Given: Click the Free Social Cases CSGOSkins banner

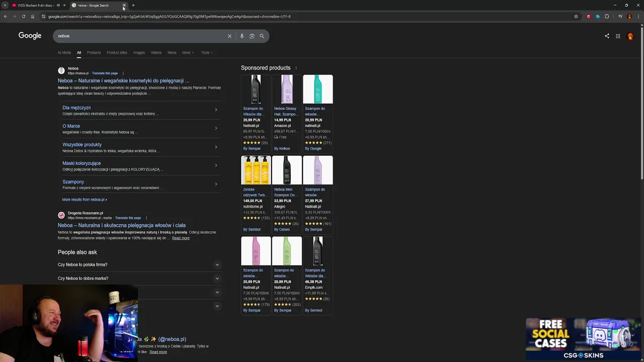Looking at the screenshot, I should 584,339.
